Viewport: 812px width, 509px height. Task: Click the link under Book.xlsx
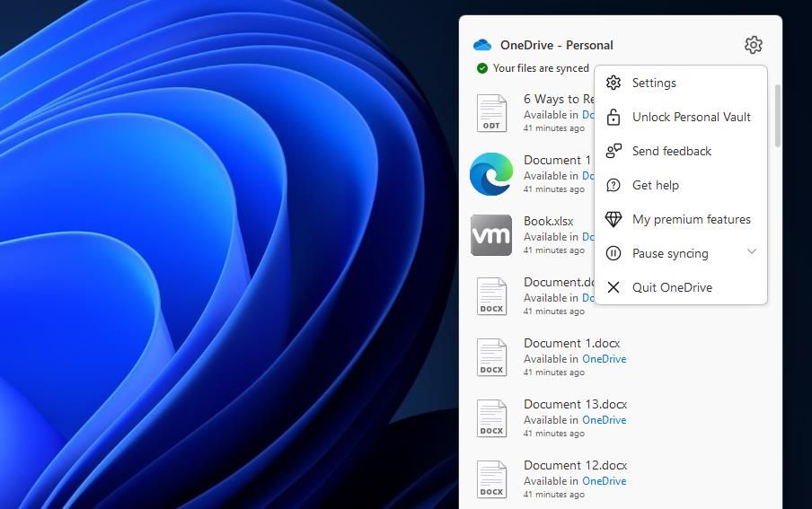click(587, 237)
